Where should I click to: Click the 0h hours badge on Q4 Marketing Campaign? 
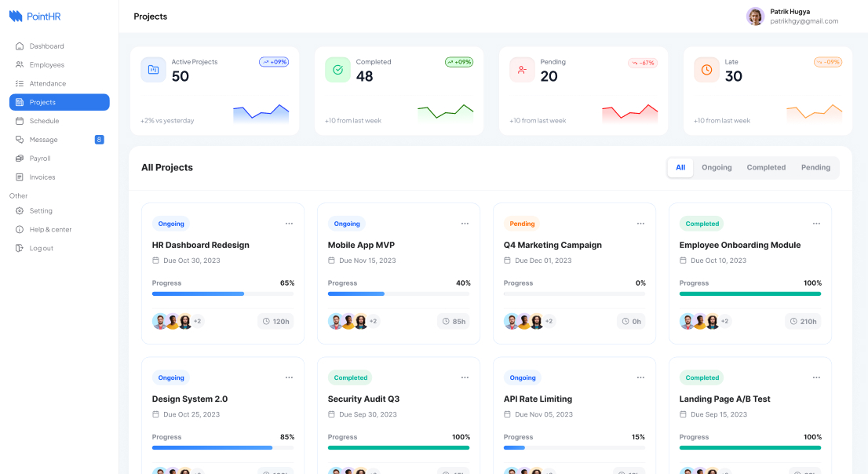[x=631, y=321]
